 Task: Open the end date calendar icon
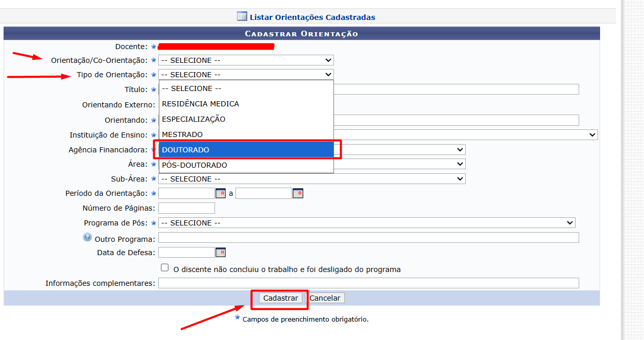(x=298, y=193)
